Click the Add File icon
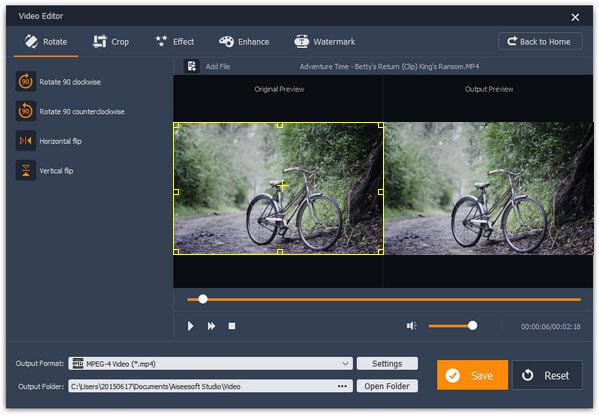Viewport: 599px width, 415px height. [191, 66]
